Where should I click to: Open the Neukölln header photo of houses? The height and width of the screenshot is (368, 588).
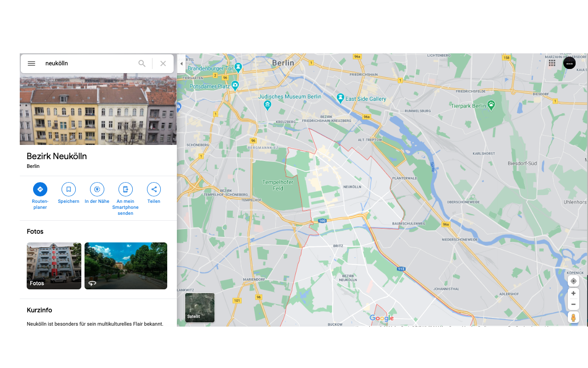pyautogui.click(x=98, y=109)
